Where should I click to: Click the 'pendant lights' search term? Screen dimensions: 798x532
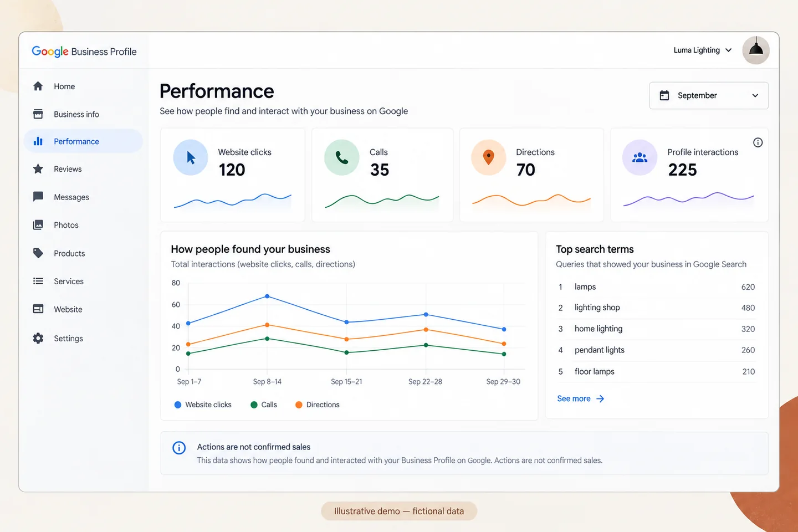(x=599, y=350)
